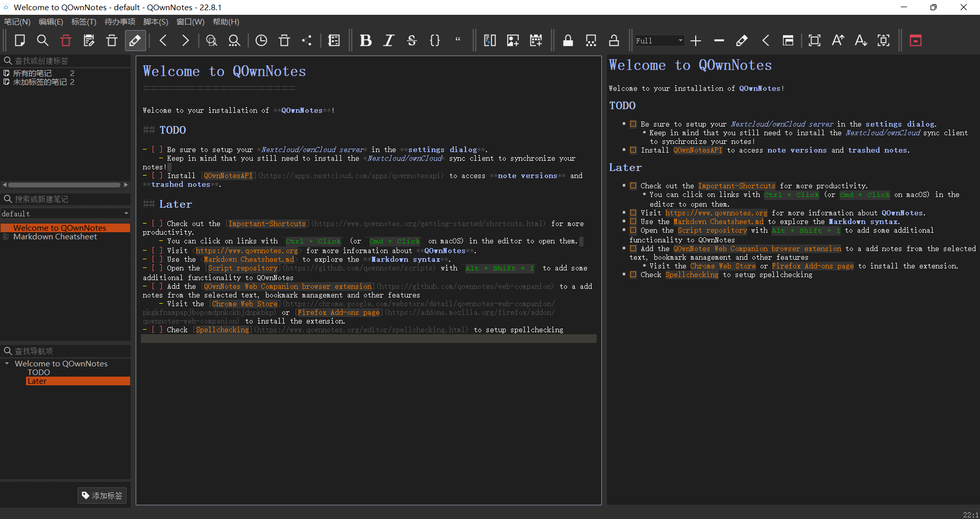Open 'Nextcloud/ownCloud server' link in preview
This screenshot has height=519, width=980.
tap(782, 124)
